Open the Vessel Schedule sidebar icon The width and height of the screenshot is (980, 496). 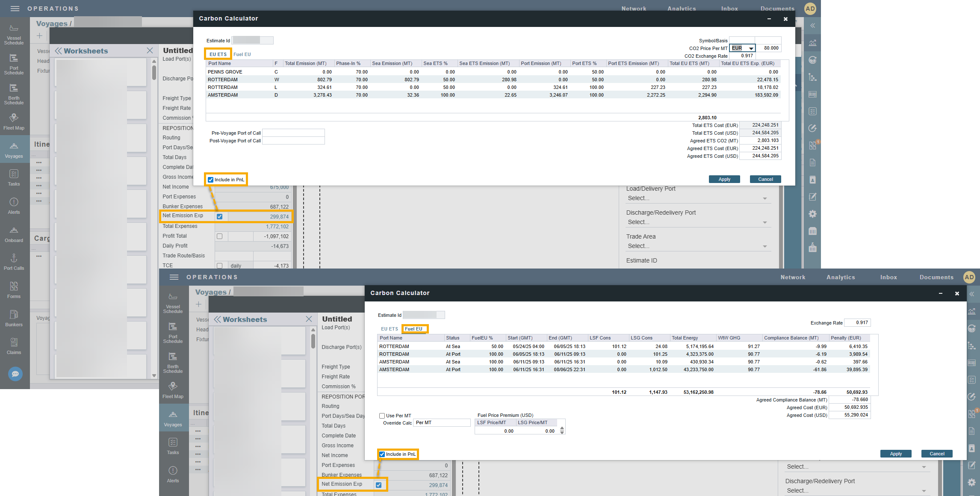coord(14,34)
